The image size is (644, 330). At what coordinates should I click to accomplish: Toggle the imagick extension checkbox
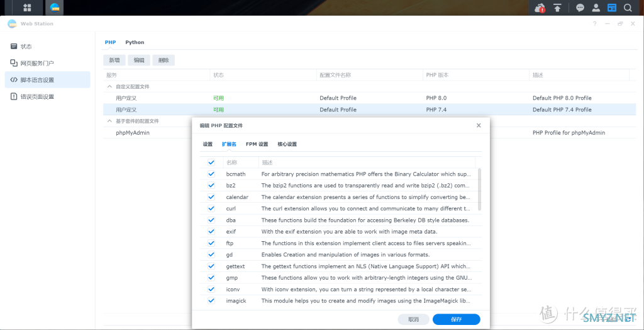coord(211,301)
